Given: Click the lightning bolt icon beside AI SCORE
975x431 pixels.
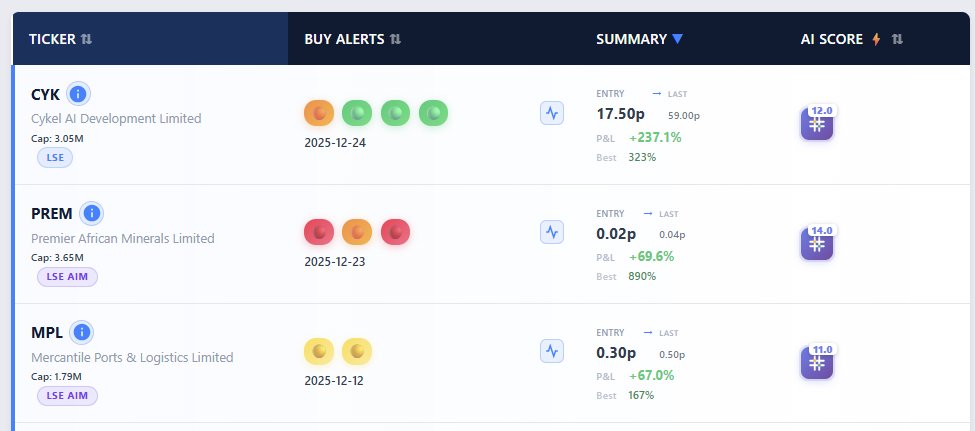Looking at the screenshot, I should pos(876,39).
